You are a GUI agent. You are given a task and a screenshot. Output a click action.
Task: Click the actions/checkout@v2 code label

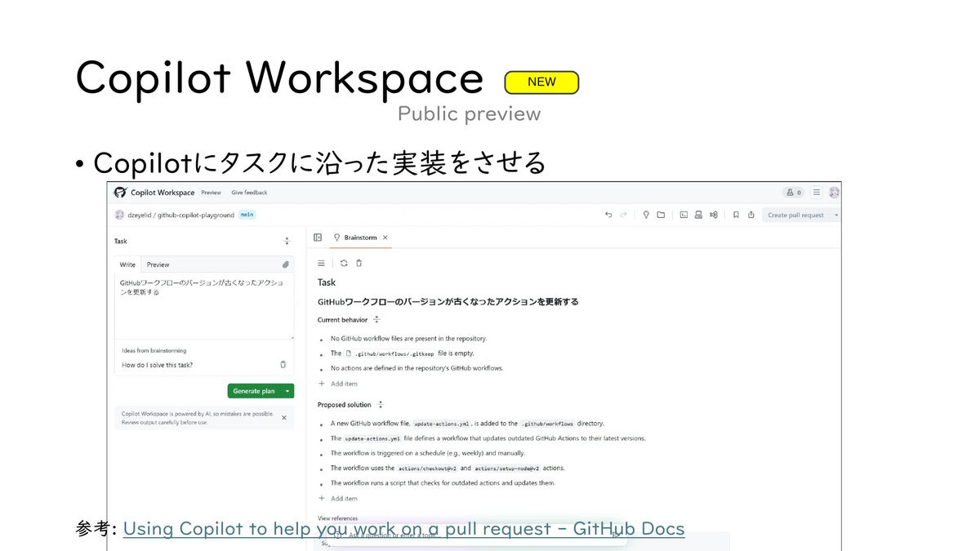(427, 469)
